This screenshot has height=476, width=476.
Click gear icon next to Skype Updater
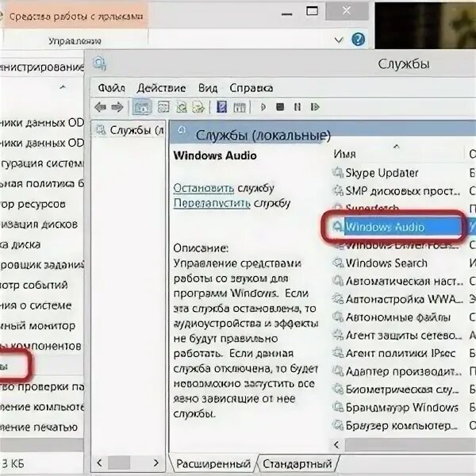[338, 173]
